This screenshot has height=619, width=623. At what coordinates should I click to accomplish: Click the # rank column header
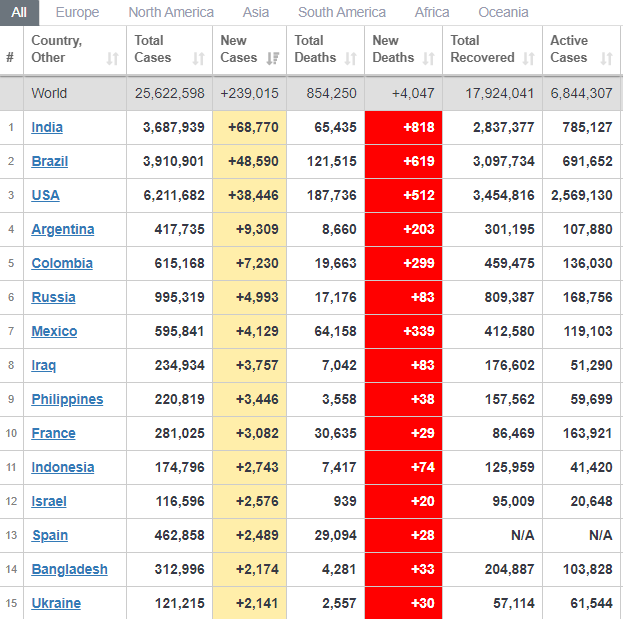click(10, 58)
